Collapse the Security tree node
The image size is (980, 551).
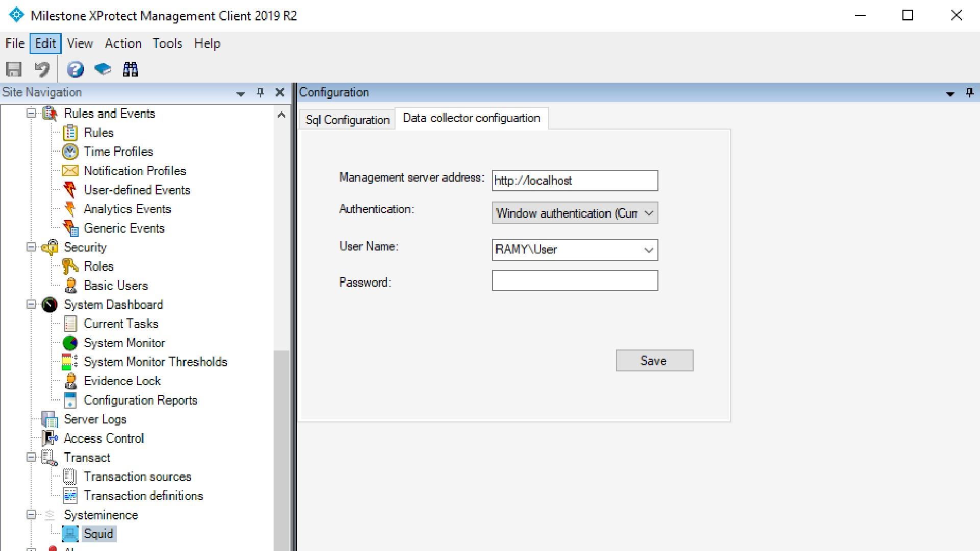(x=31, y=247)
